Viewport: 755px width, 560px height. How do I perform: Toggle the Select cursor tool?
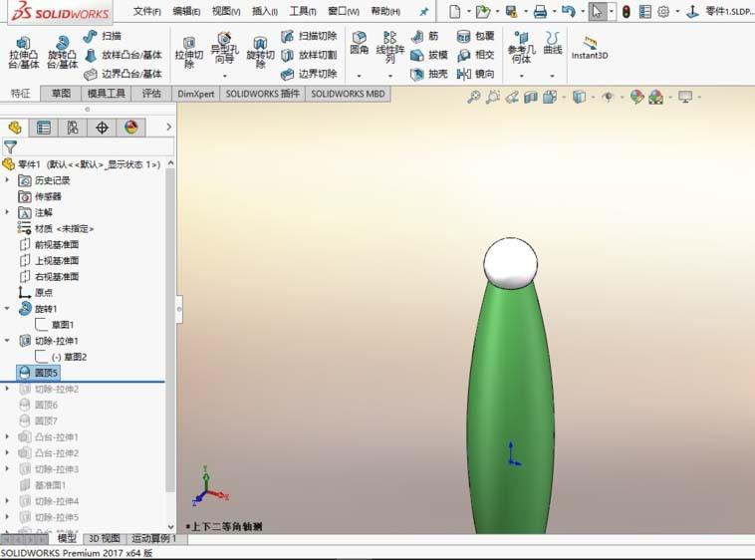pyautogui.click(x=597, y=12)
